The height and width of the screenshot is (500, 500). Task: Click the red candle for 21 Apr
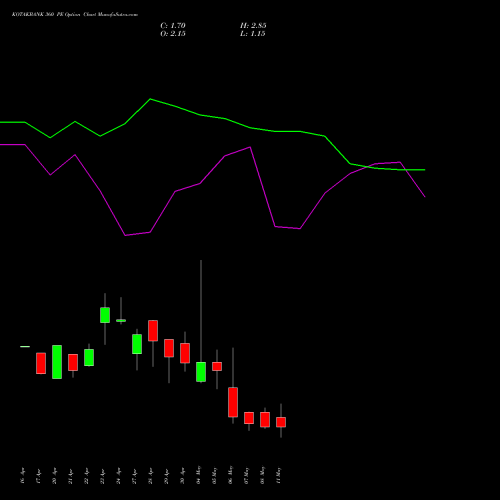(x=73, y=362)
